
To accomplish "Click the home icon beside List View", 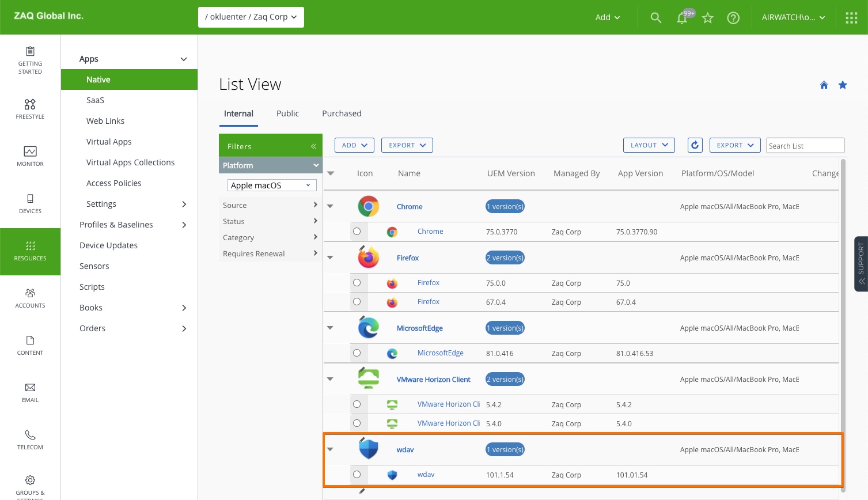I will pyautogui.click(x=824, y=85).
